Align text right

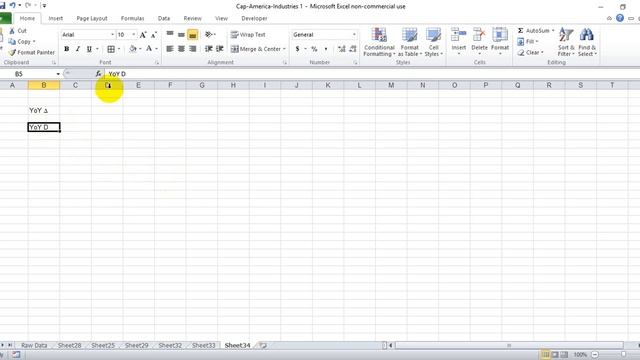point(193,49)
